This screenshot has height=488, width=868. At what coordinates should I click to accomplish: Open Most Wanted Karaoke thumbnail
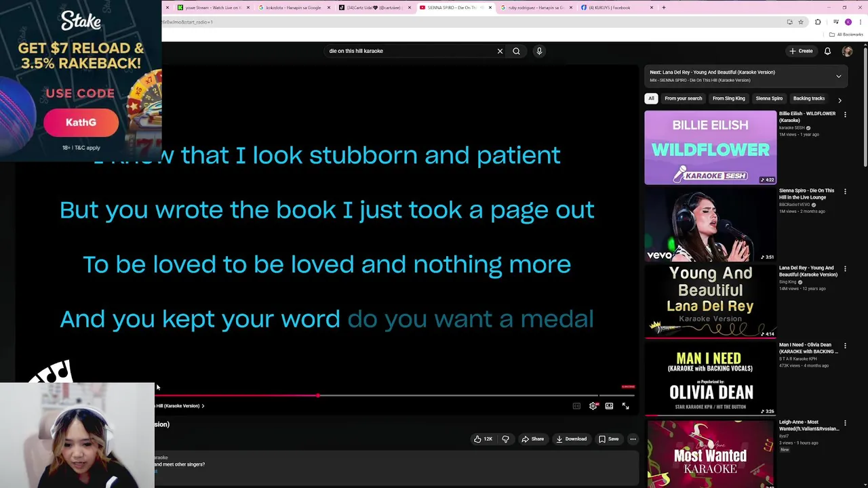click(710, 453)
